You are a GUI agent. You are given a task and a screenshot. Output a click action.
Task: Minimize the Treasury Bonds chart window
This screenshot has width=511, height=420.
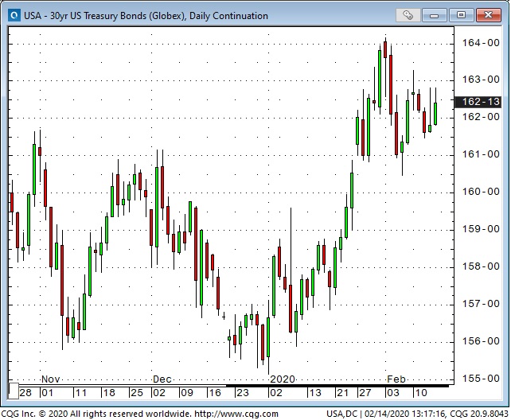(x=435, y=15)
